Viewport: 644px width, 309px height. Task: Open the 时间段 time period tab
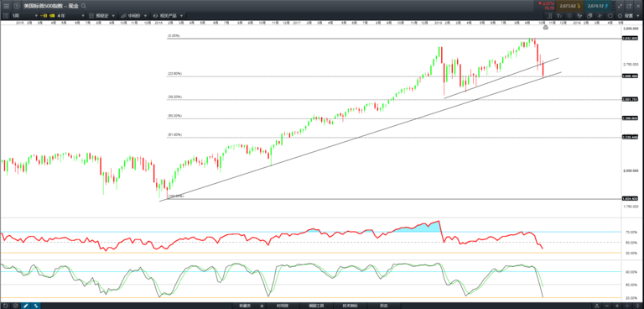coord(282,306)
